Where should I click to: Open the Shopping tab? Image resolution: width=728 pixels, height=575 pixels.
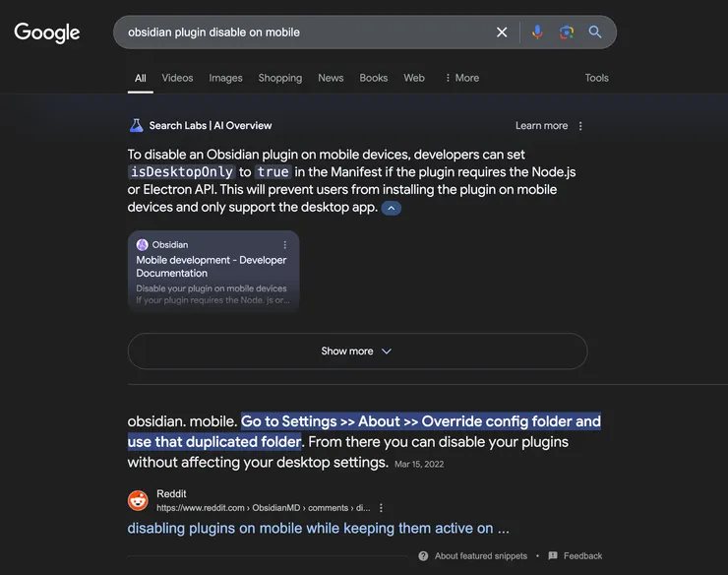[x=280, y=78]
